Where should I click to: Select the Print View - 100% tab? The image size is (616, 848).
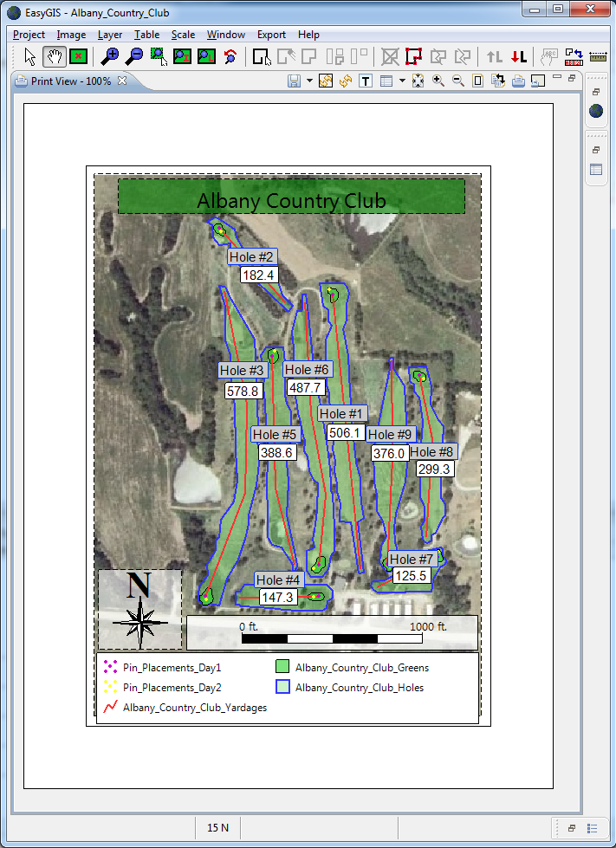pos(71,81)
